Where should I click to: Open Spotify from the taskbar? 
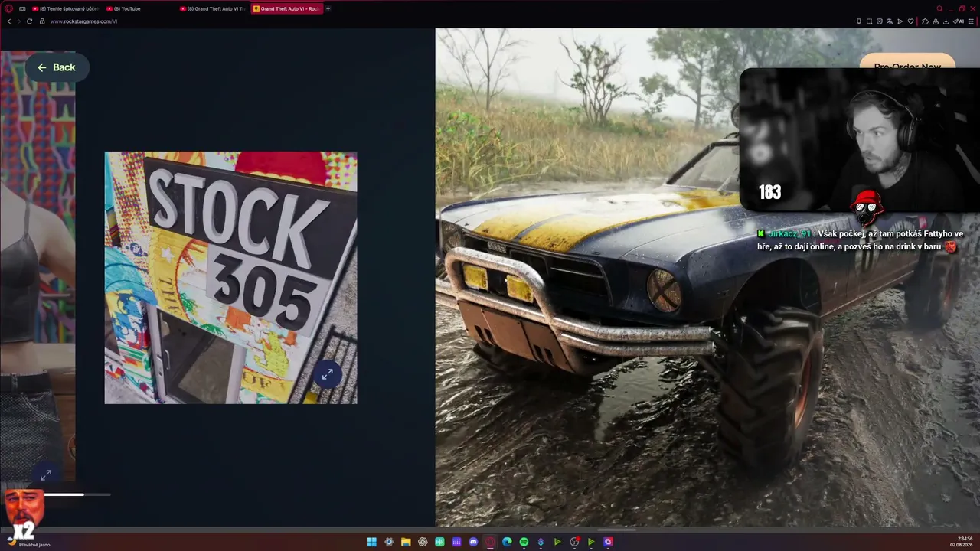tap(524, 542)
